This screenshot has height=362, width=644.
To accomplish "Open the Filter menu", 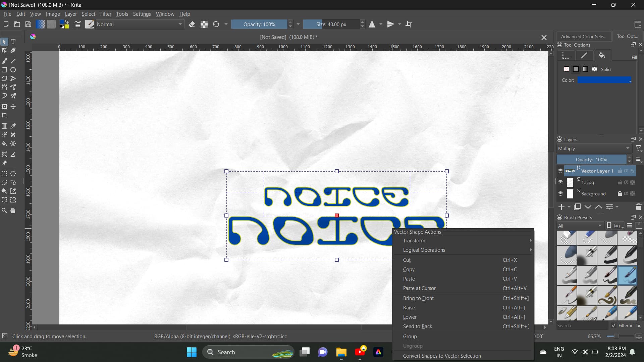I will (105, 14).
